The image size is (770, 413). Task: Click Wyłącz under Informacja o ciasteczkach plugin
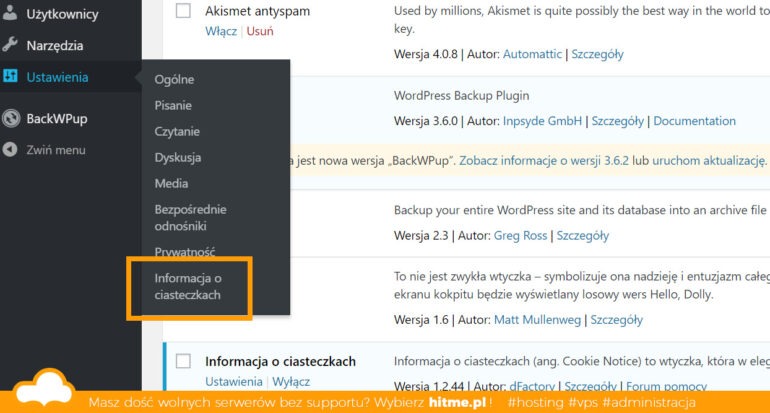click(x=291, y=382)
